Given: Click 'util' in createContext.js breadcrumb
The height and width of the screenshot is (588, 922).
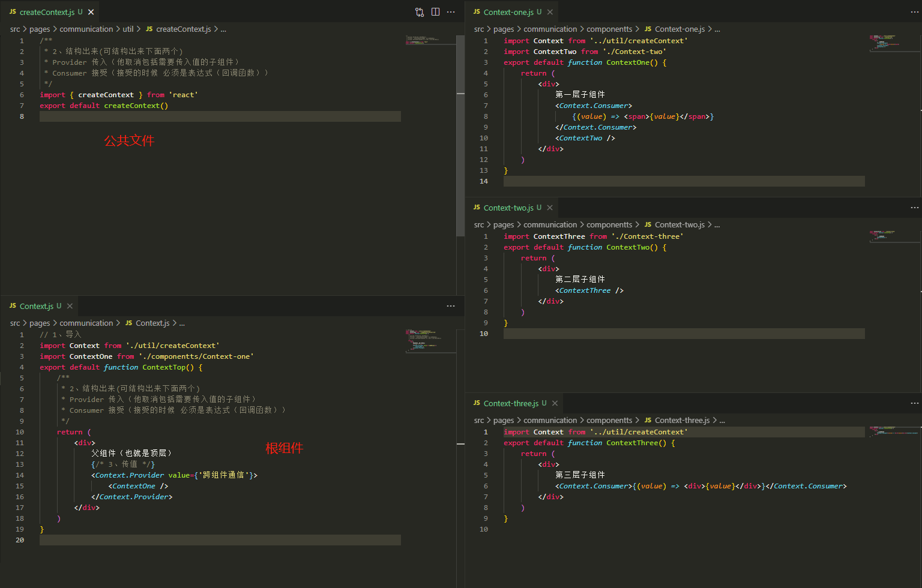Looking at the screenshot, I should pos(128,29).
